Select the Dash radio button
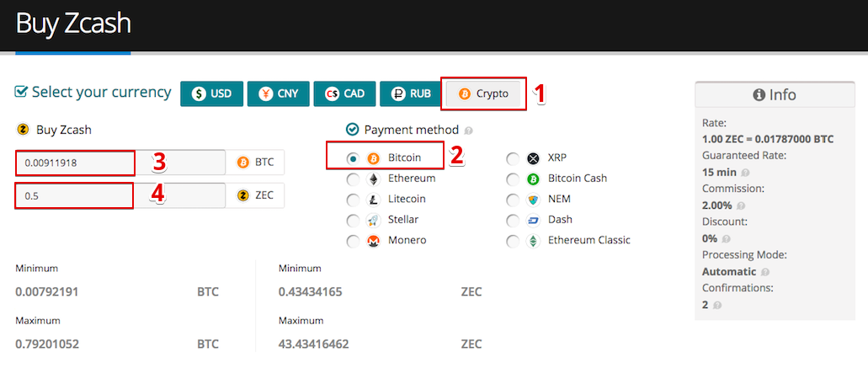The image size is (868, 368). pyautogui.click(x=513, y=221)
